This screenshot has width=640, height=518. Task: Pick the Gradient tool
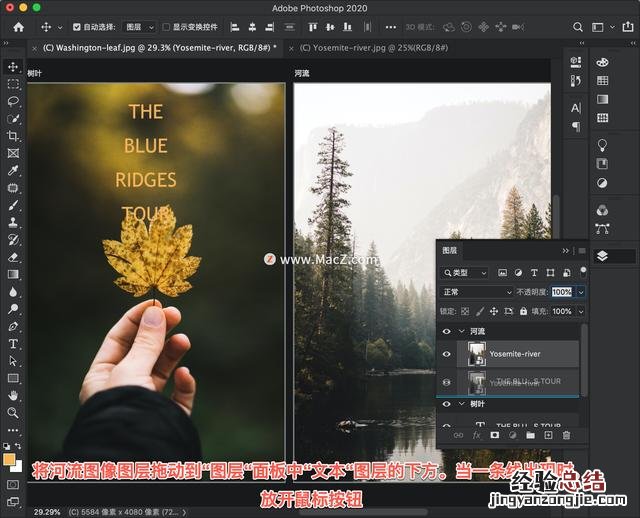point(13,274)
